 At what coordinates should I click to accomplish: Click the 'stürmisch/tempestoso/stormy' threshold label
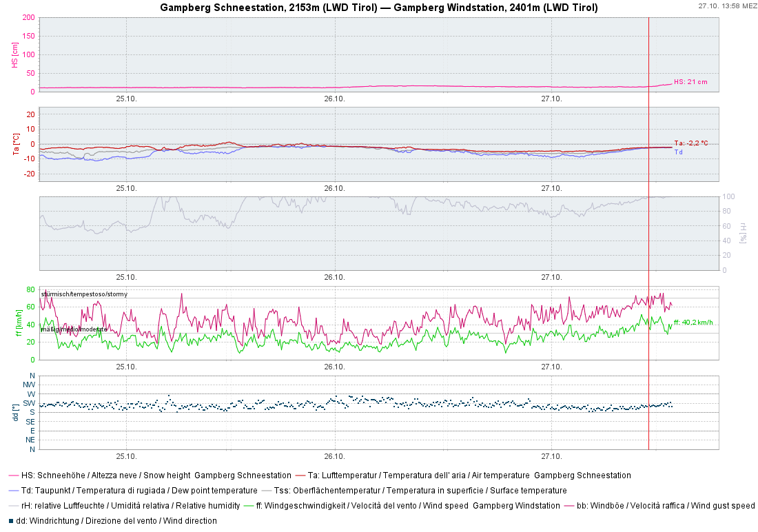coord(83,294)
